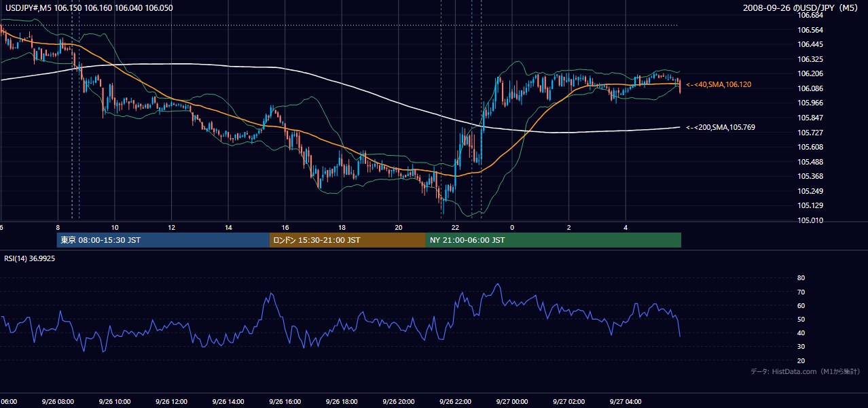
Task: Click price axis value 106.684
Action: pyautogui.click(x=810, y=15)
